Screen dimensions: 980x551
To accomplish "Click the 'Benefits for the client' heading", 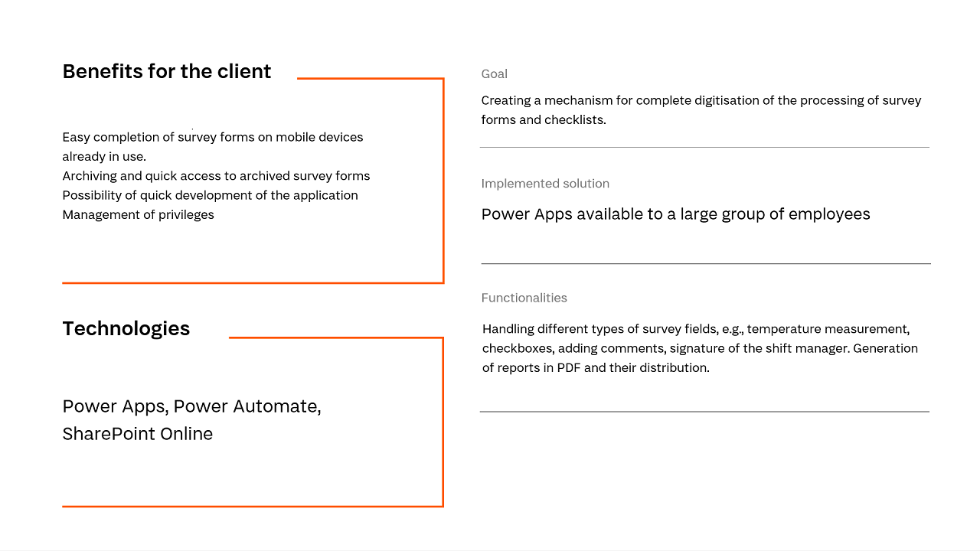I will (x=167, y=71).
